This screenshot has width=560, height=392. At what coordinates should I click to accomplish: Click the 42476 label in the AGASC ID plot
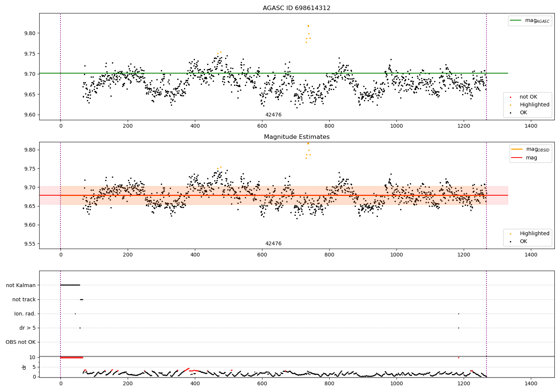point(273,115)
